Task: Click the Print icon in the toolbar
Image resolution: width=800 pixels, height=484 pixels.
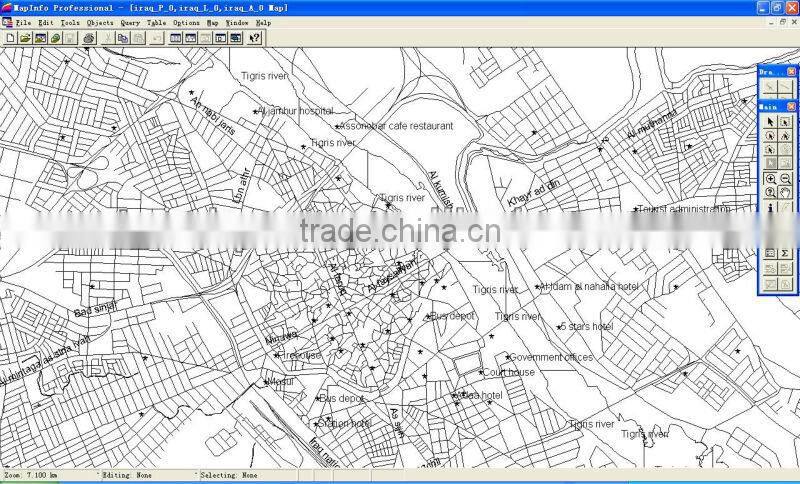Action: pyautogui.click(x=89, y=38)
